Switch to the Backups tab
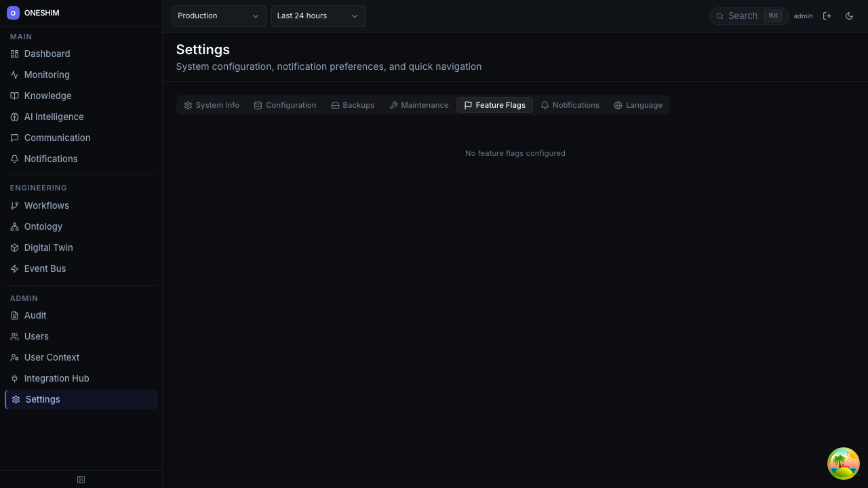The image size is (868, 488). pos(353,105)
